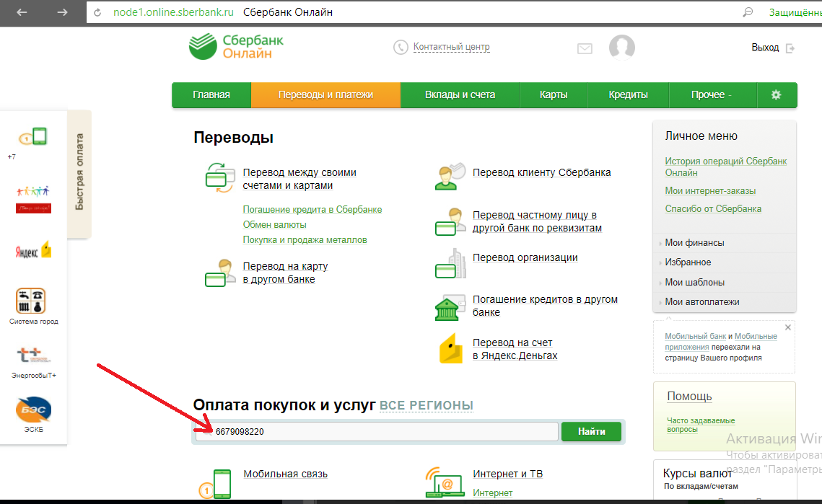Click the green bank loan repayment icon
This screenshot has height=504, width=822.
click(450, 307)
